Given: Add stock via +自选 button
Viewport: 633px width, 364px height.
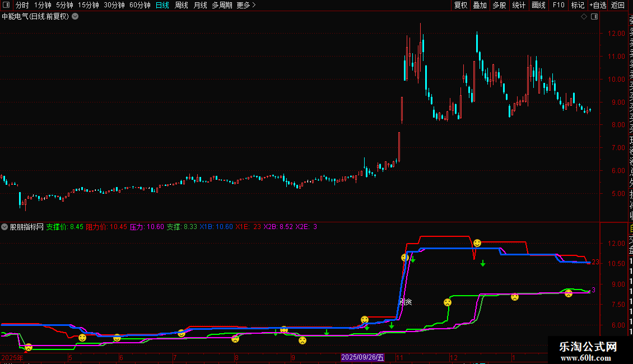Looking at the screenshot, I should click(598, 5).
